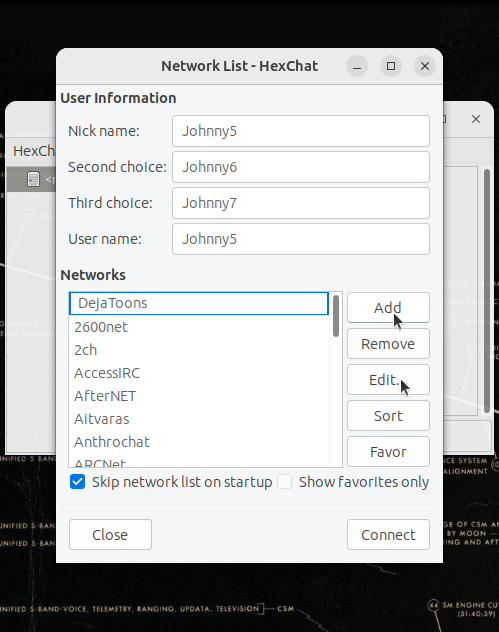Click the HexChat main window scrollbar
Screen dimensions: 499x632
(487, 291)
